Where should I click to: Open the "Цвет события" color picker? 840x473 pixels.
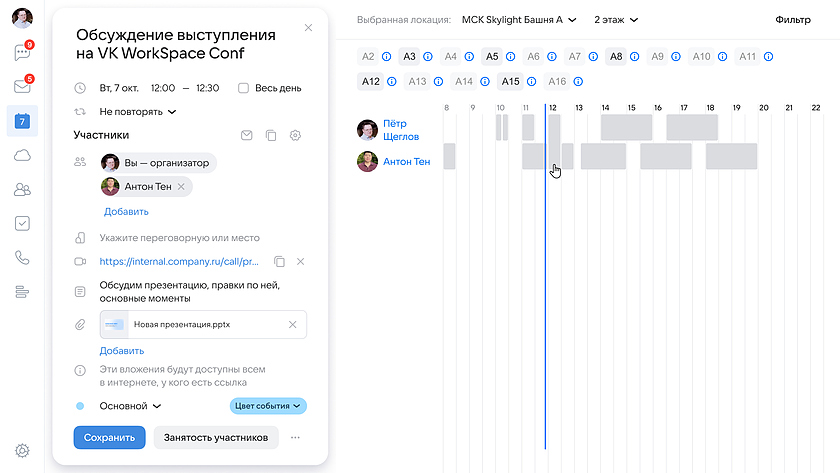click(x=268, y=406)
